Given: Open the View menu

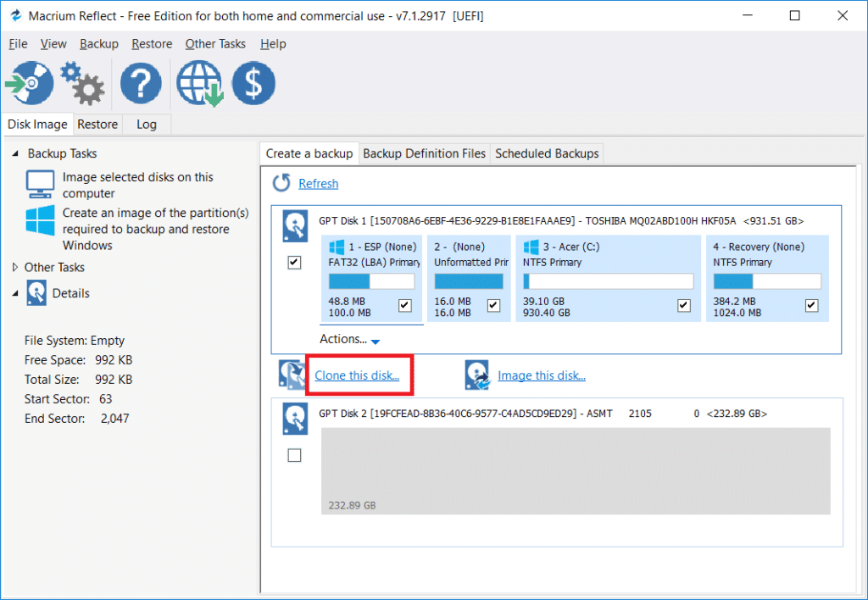Looking at the screenshot, I should point(53,44).
